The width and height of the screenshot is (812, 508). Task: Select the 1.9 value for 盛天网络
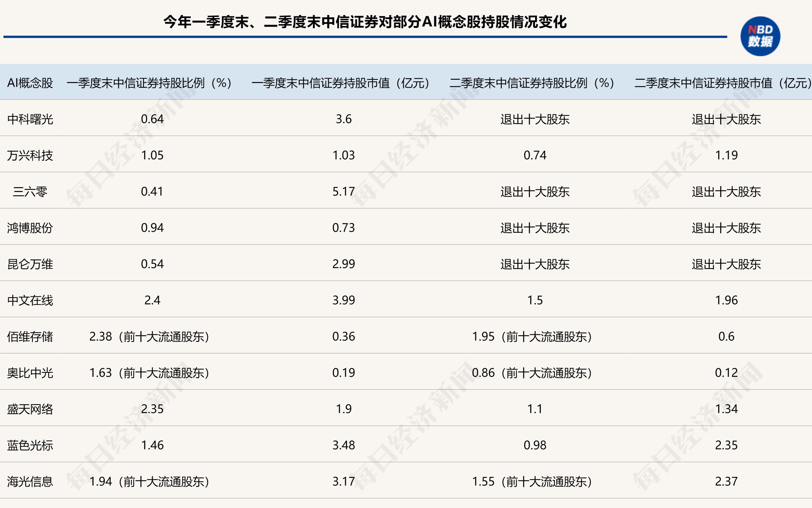(344, 409)
